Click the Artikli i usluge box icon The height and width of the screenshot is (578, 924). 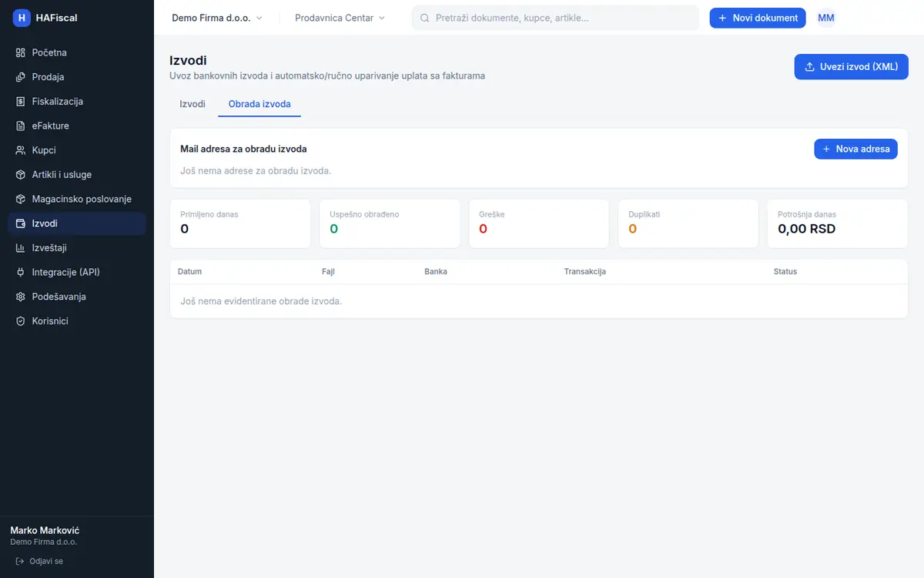[21, 175]
